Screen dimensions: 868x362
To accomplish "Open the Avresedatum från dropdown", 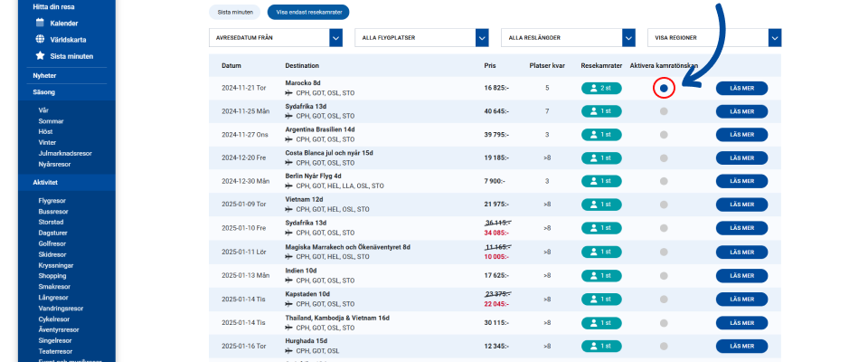I will pos(276,38).
